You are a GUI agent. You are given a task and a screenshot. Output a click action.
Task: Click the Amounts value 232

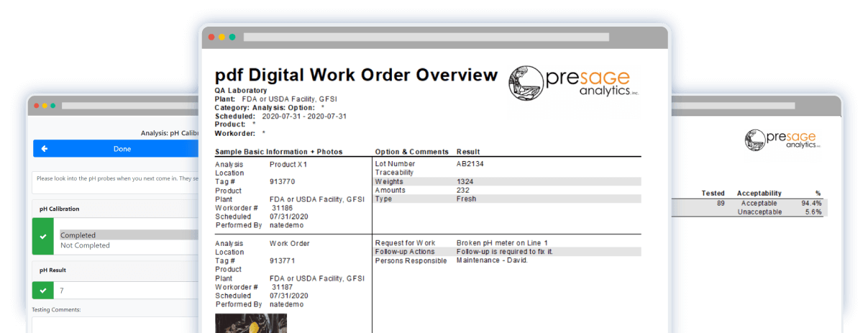tap(463, 191)
